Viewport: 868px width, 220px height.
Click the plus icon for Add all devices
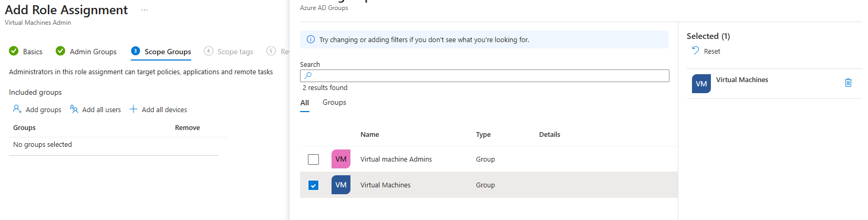point(133,109)
